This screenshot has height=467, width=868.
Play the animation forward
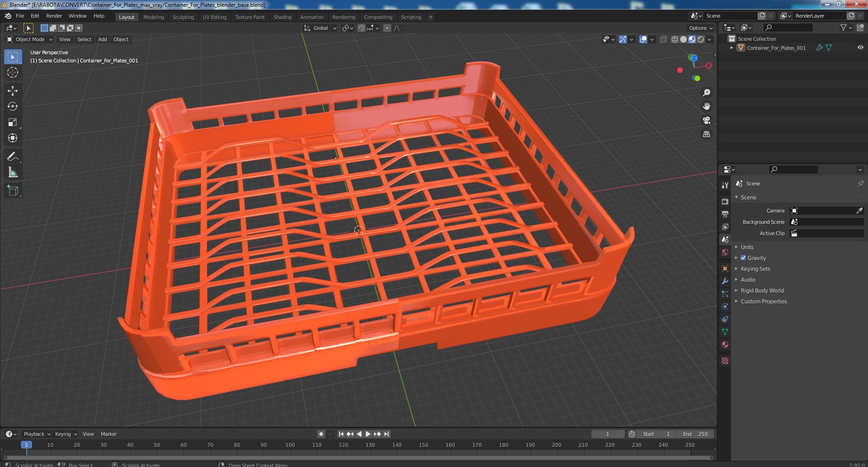pos(368,434)
